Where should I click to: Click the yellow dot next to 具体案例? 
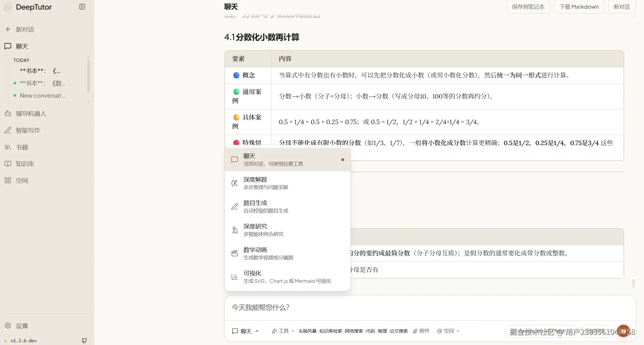tap(236, 117)
